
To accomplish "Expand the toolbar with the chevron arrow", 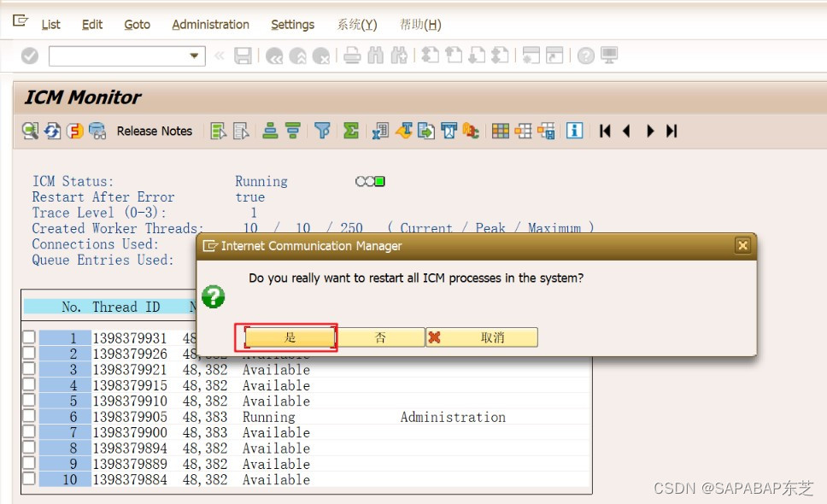I will [x=221, y=56].
